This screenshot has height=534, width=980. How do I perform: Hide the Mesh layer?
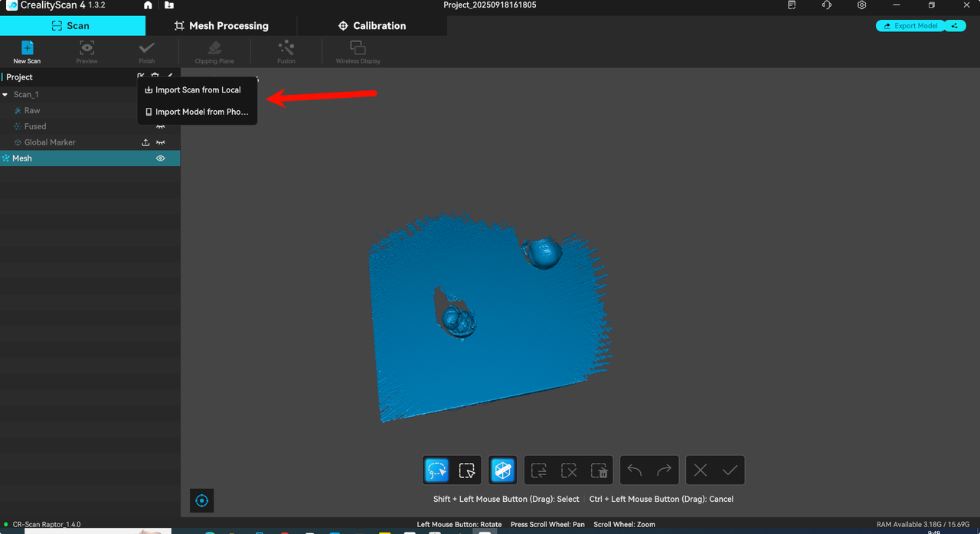[x=160, y=158]
